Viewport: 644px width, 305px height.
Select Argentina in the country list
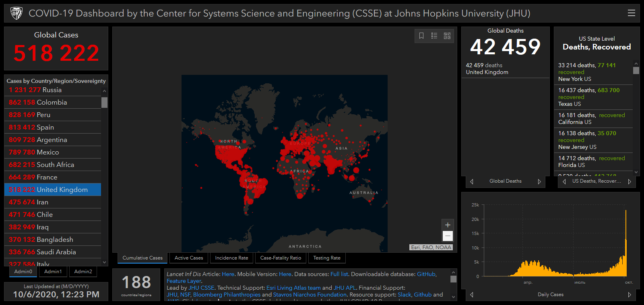point(53,140)
